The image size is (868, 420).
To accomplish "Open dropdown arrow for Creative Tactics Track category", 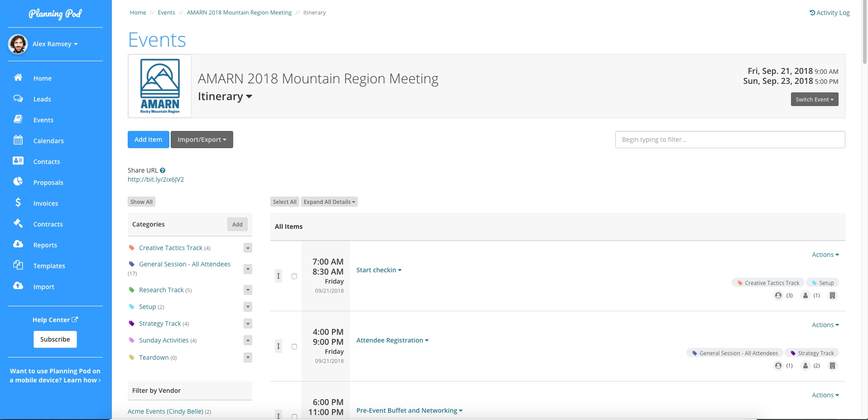I will (248, 248).
